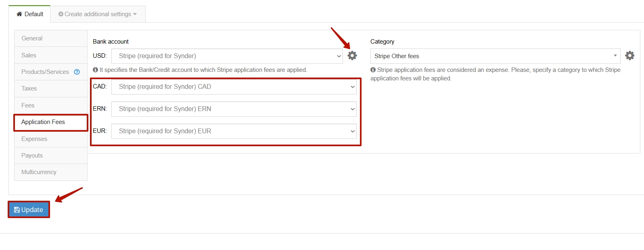
Task: Click the ERN: label
Action: [100, 109]
